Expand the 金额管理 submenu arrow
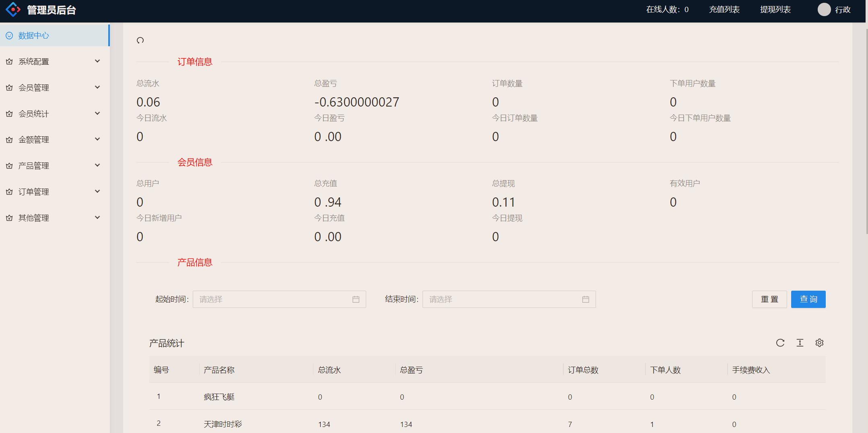 [97, 140]
